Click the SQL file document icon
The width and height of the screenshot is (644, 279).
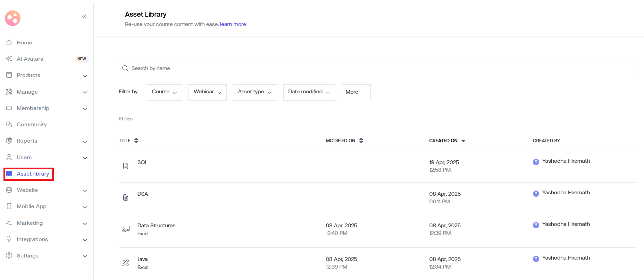[x=126, y=166]
